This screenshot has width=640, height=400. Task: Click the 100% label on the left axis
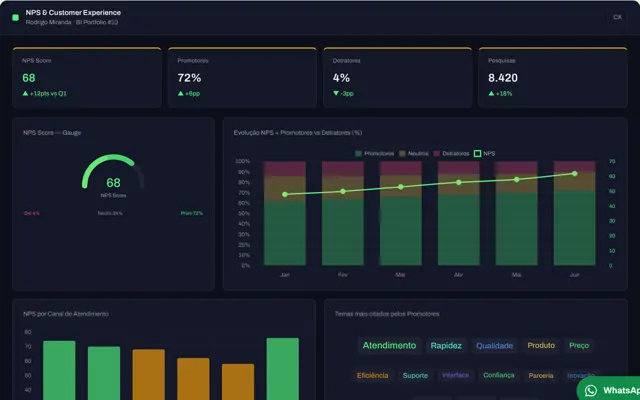coord(242,161)
